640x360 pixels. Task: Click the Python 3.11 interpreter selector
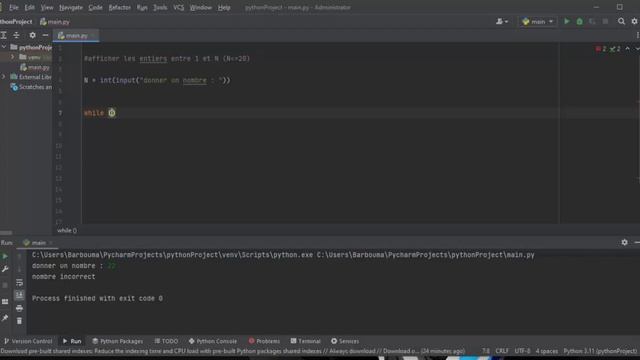[x=600, y=351]
